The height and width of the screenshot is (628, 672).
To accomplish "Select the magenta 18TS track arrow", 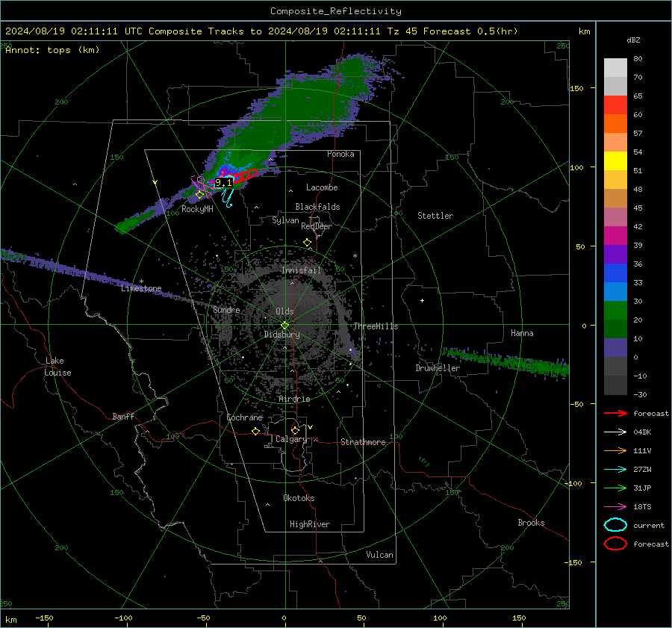I will tap(615, 507).
